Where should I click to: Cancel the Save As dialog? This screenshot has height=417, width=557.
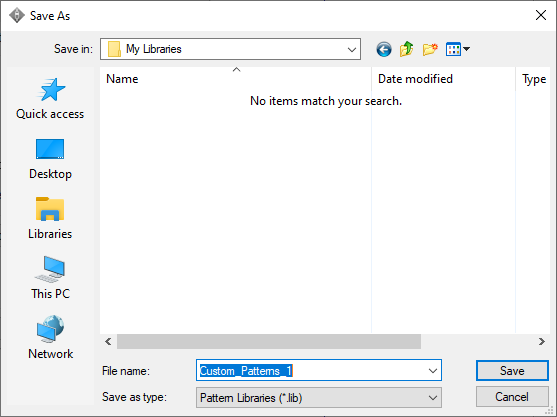click(x=512, y=397)
